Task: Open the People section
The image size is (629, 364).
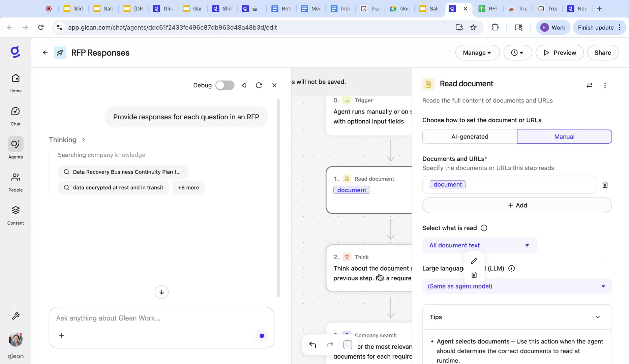Action: [x=15, y=181]
